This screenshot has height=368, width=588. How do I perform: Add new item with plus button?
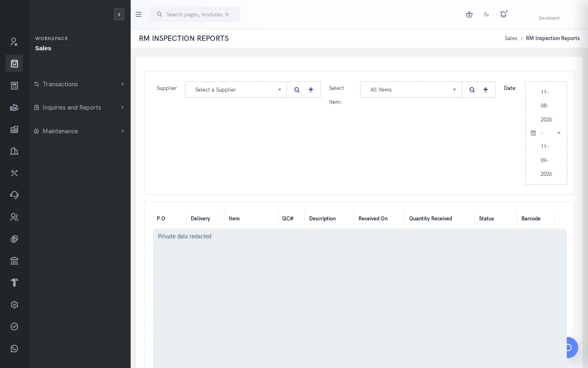click(486, 90)
